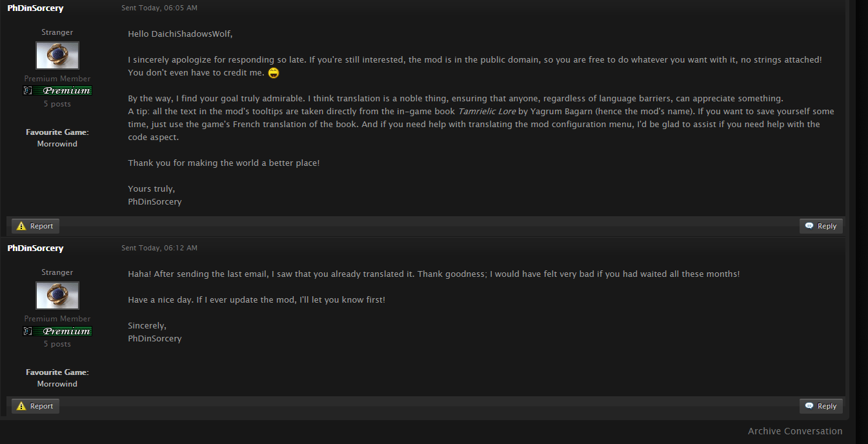Click Archive Conversation link

click(795, 431)
